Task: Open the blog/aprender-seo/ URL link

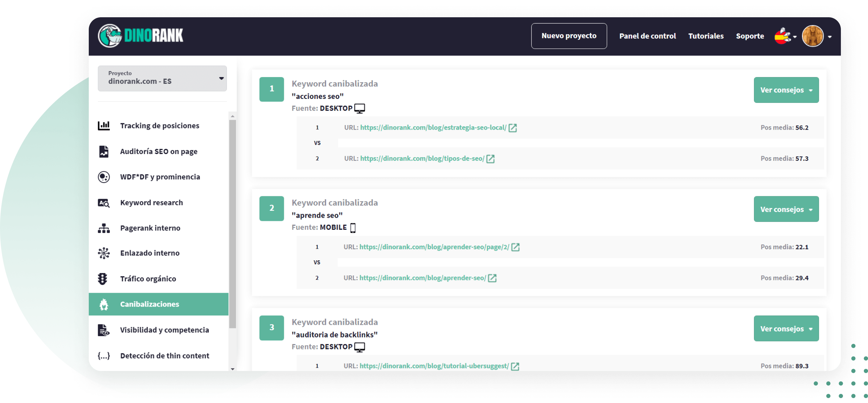Action: point(423,278)
